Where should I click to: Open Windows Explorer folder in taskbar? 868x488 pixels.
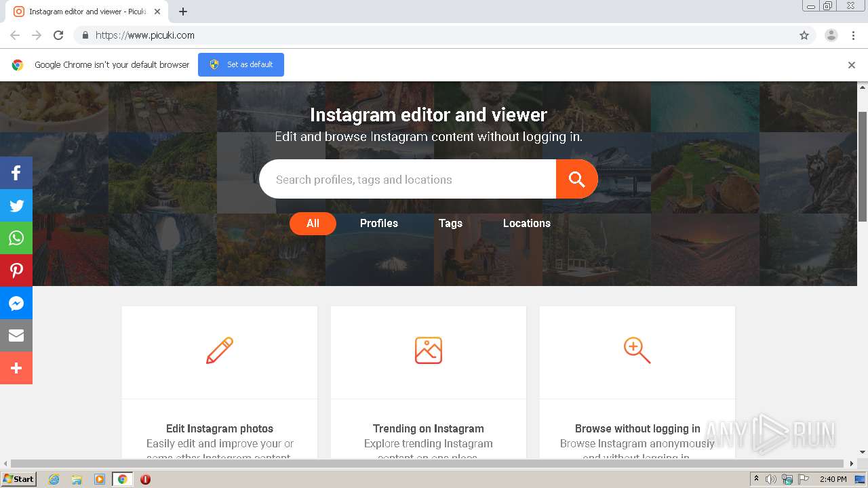[77, 479]
